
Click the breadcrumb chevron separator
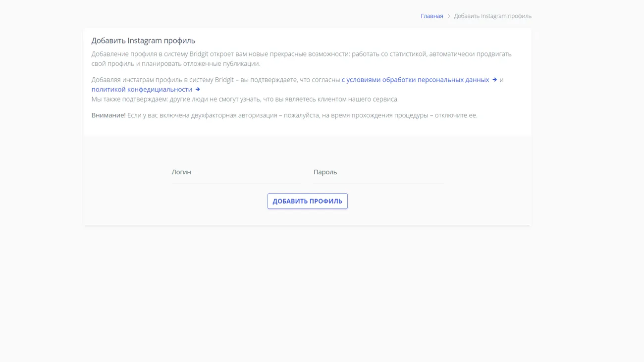pyautogui.click(x=449, y=16)
